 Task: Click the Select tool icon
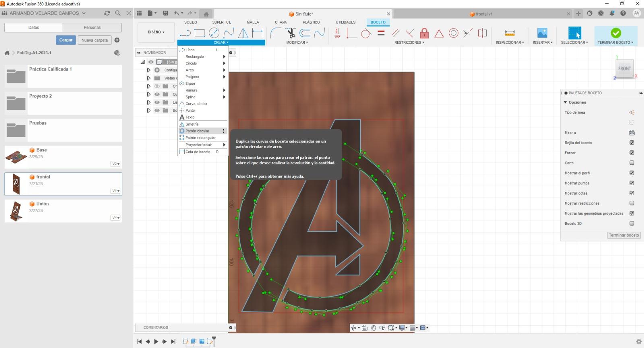tap(574, 33)
